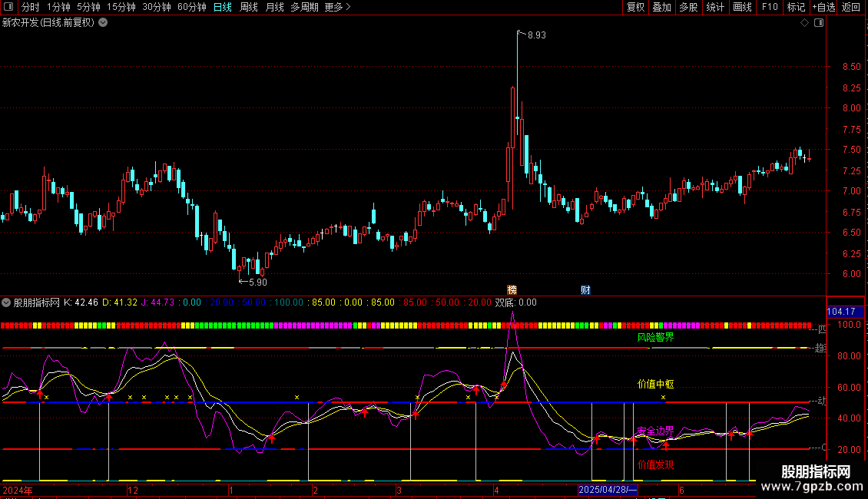Viewport: 868px width, 499px height.
Task: Select the 15分钟 period tab
Action: [x=121, y=7]
